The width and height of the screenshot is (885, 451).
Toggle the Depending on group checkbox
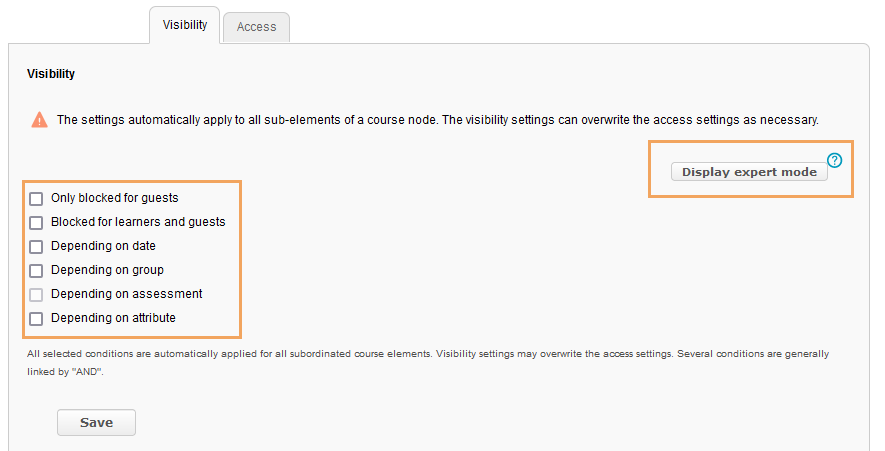coord(36,270)
